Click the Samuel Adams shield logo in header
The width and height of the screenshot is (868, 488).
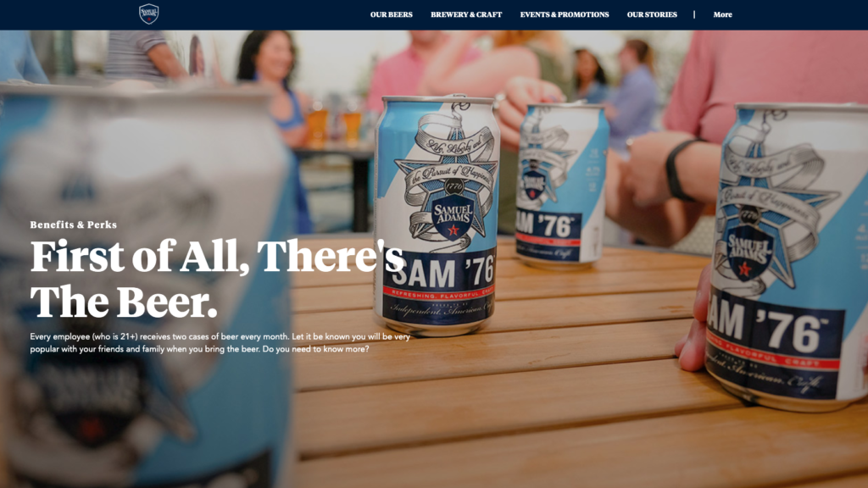(x=149, y=14)
